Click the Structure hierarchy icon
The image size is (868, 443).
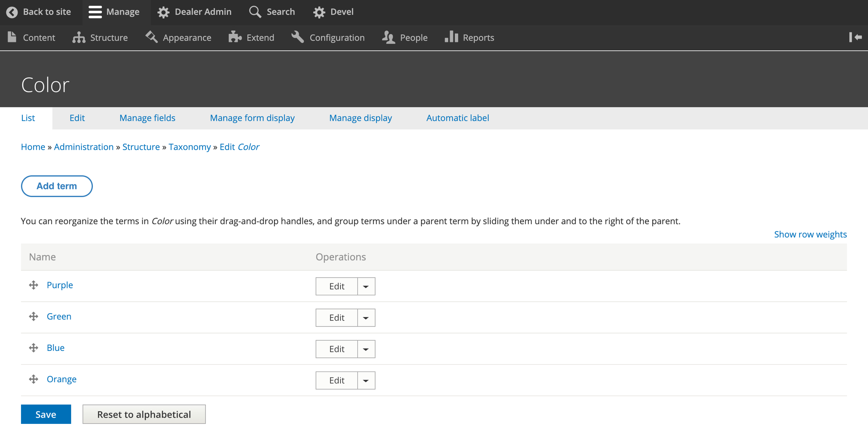pos(79,37)
